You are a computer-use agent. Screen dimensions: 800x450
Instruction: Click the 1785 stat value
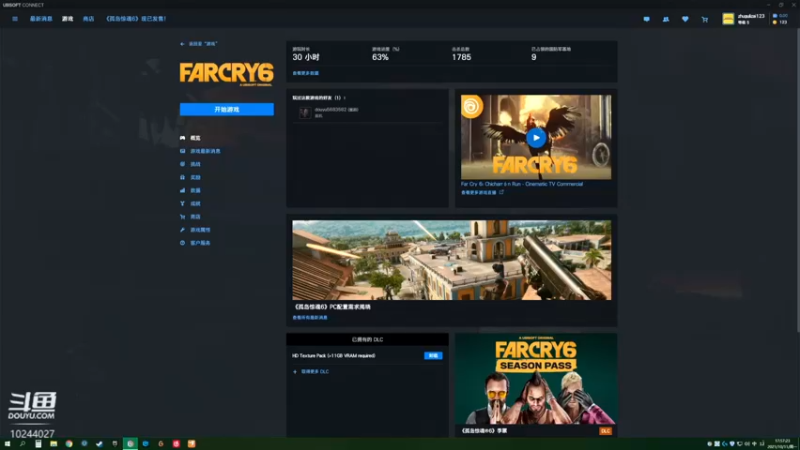click(x=461, y=57)
